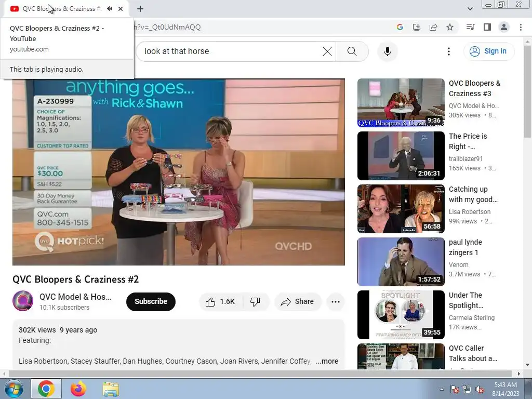This screenshot has height=399, width=532.
Task: Click the scroll right arrow at bottom
Action: point(518,374)
